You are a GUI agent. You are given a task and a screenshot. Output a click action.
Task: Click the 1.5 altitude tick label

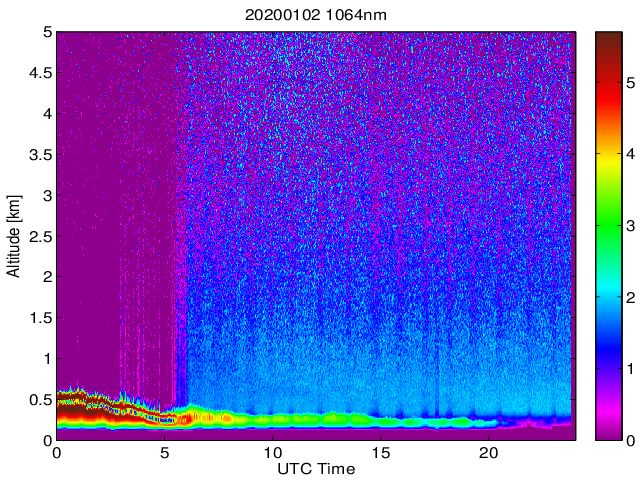[41, 318]
